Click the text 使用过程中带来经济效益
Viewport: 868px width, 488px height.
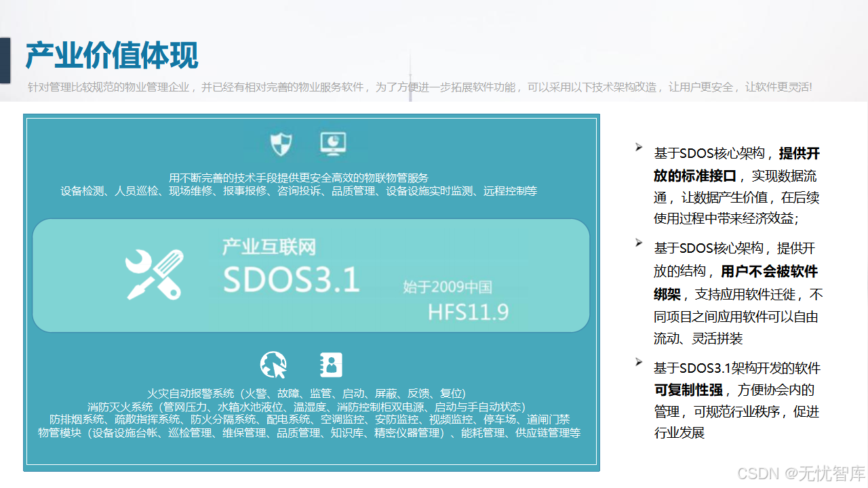coord(722,219)
